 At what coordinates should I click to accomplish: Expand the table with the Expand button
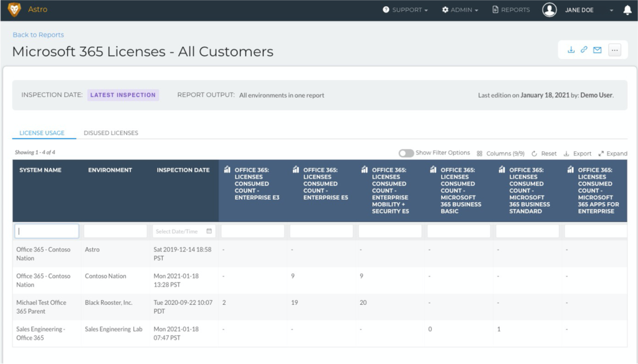[x=613, y=154]
